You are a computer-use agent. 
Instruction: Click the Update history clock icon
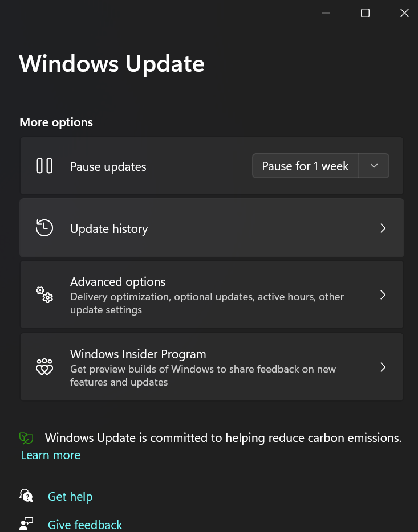44,228
